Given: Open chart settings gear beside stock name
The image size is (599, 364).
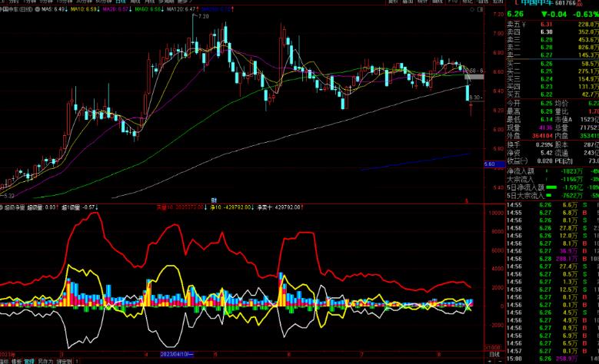Looking at the screenshot, I should point(38,9).
